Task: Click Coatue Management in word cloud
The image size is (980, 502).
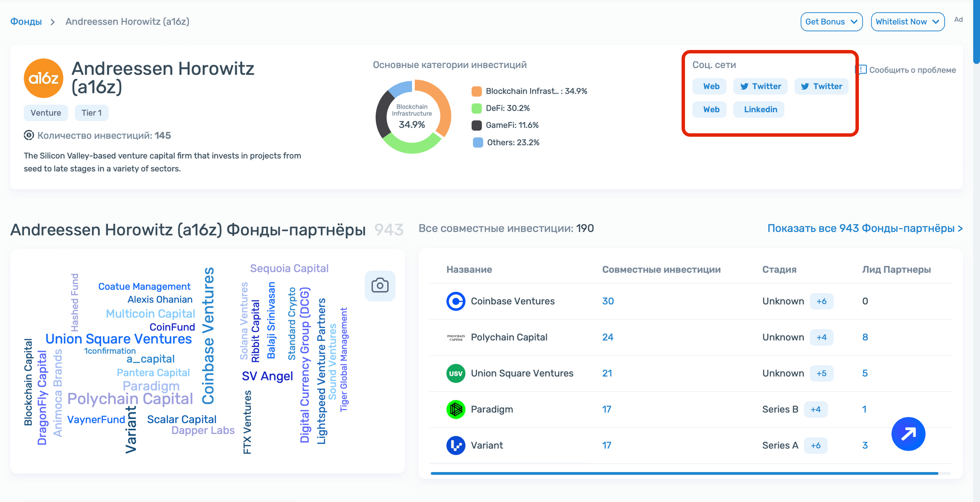Action: pos(144,287)
